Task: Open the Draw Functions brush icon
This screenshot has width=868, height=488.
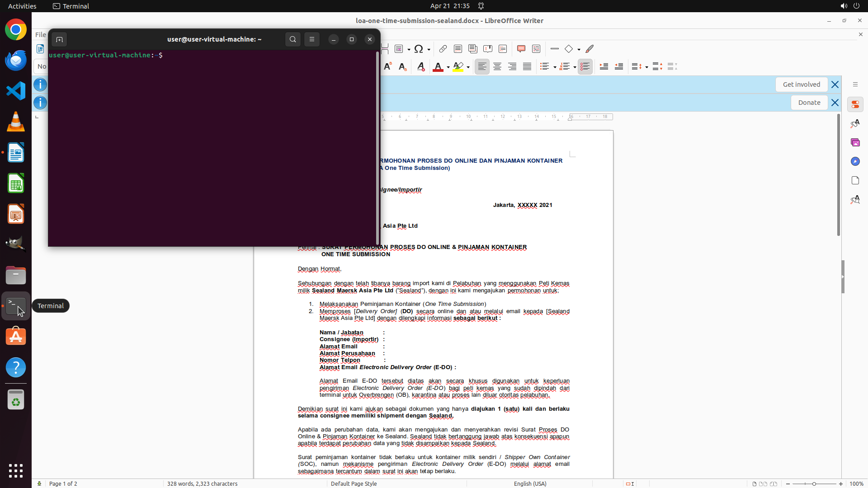Action: (x=590, y=49)
